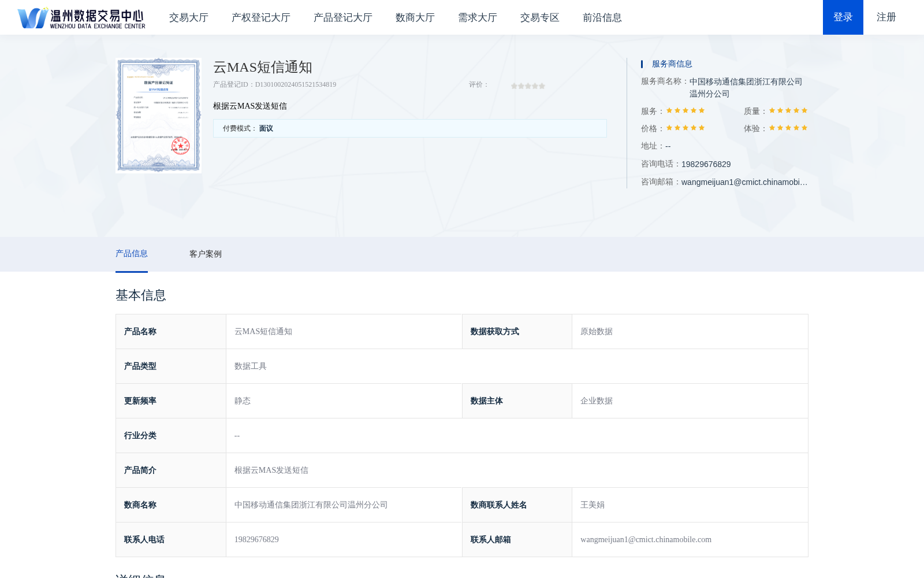This screenshot has height=578, width=924.
Task: Click the 价格 rating stars
Action: (x=685, y=128)
